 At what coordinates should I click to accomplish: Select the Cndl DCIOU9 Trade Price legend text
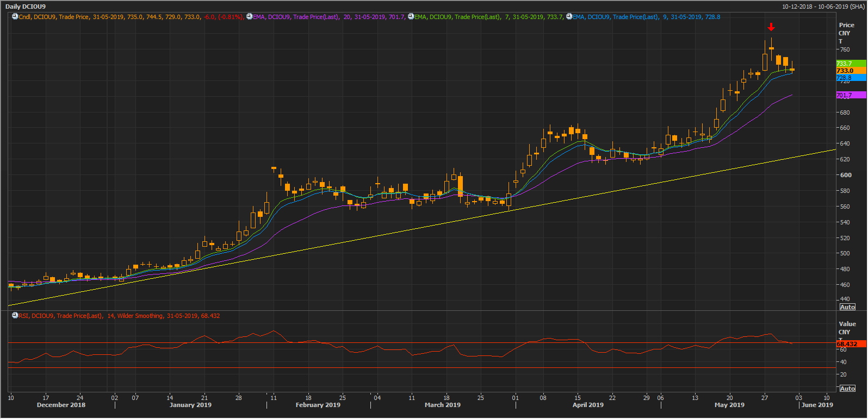131,17
